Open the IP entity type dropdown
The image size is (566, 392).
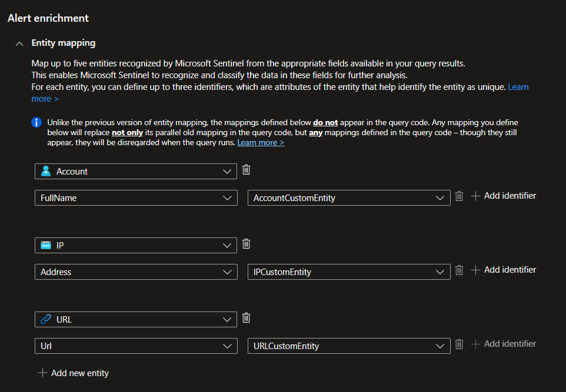[136, 245]
